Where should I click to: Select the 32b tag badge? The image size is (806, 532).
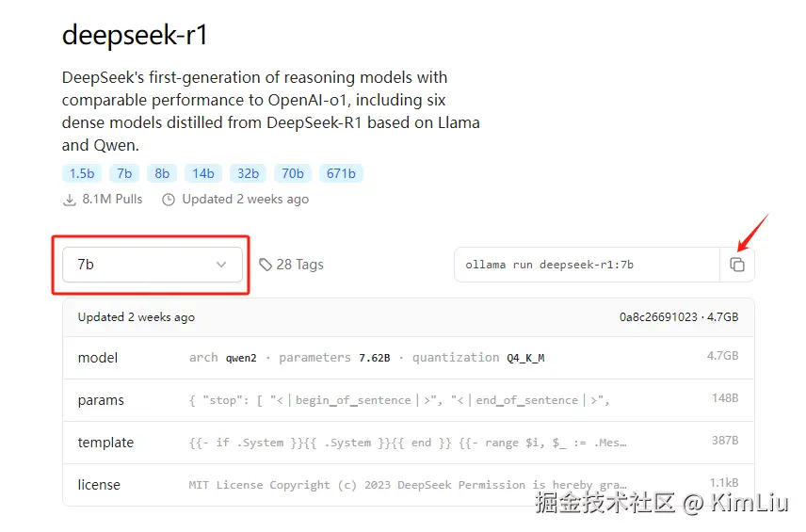coord(249,173)
